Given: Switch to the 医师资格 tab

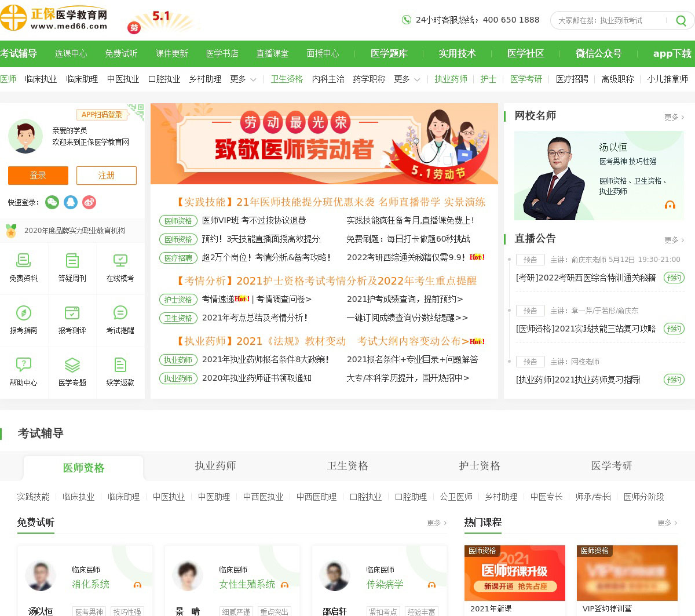Looking at the screenshot, I should (83, 468).
